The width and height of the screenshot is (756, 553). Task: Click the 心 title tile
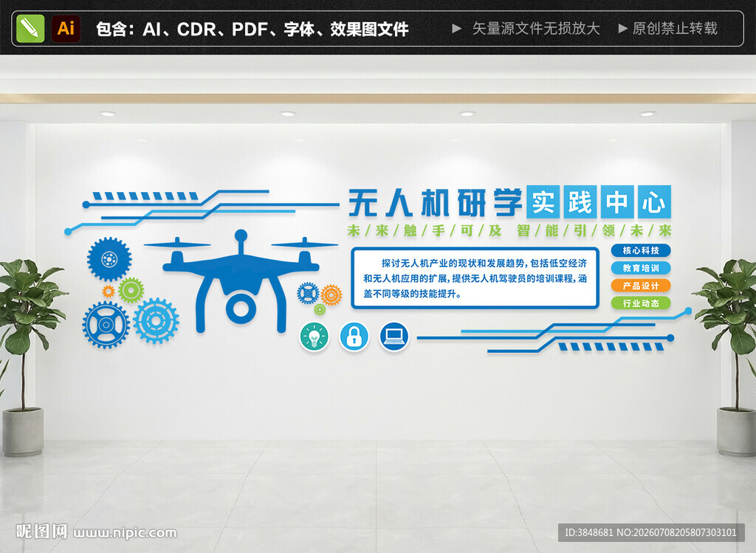coord(654,202)
